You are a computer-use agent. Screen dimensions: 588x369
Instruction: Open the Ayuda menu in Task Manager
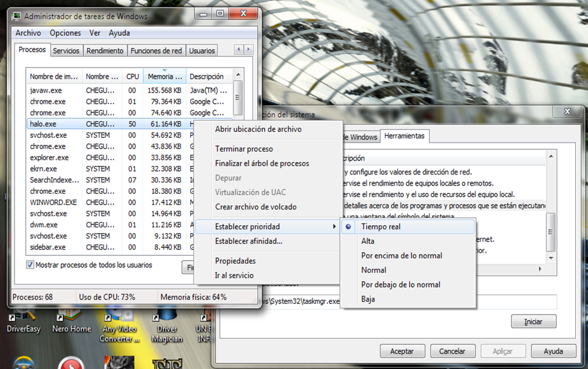click(x=119, y=33)
